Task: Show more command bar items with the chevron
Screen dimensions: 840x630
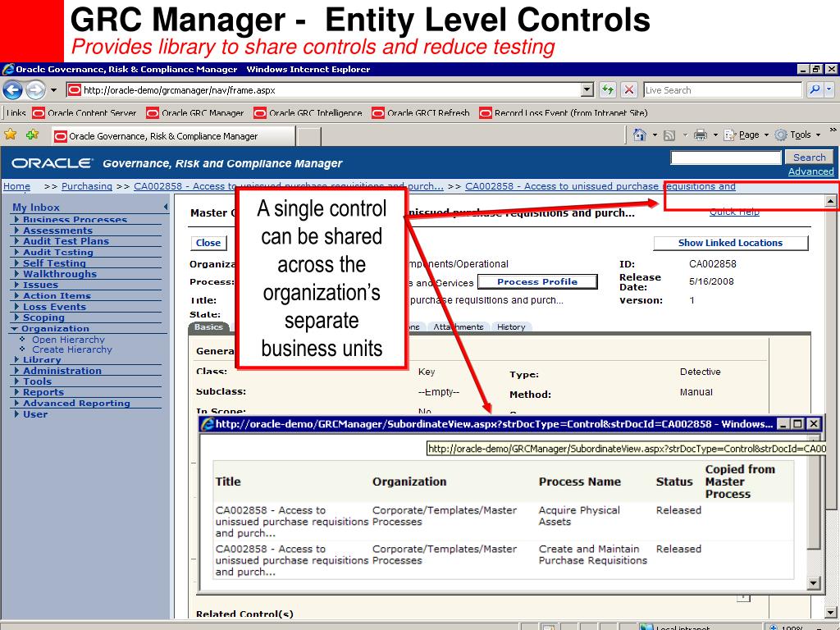Action: (x=833, y=130)
